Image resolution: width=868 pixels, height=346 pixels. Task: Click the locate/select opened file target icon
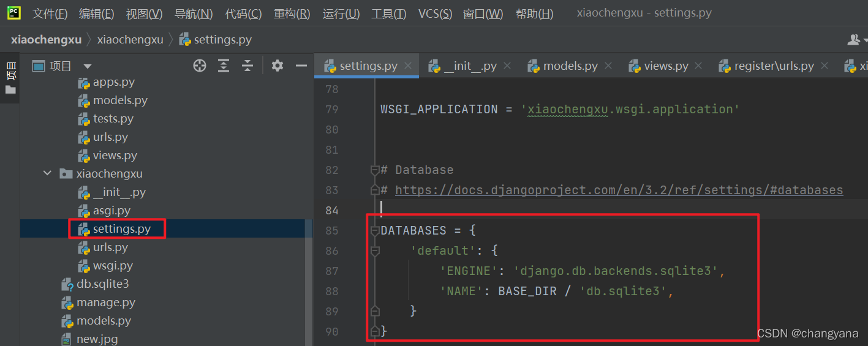coord(200,66)
